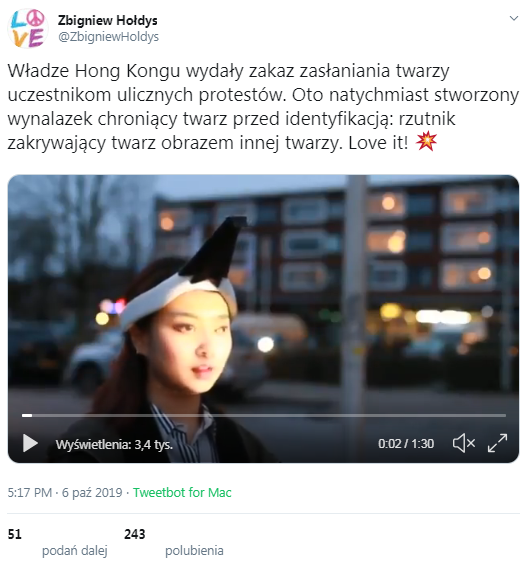Click the podań dalej label
Screen dimensions: 528x564
(75, 550)
